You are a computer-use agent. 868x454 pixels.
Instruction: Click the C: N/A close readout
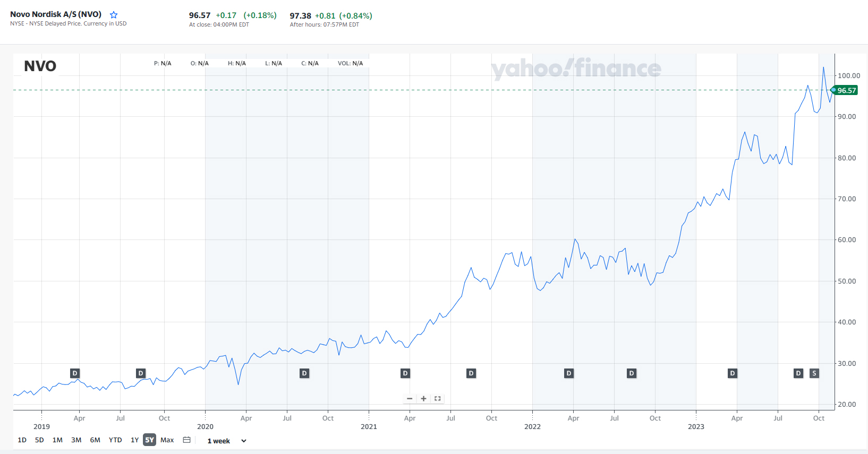pyautogui.click(x=310, y=63)
